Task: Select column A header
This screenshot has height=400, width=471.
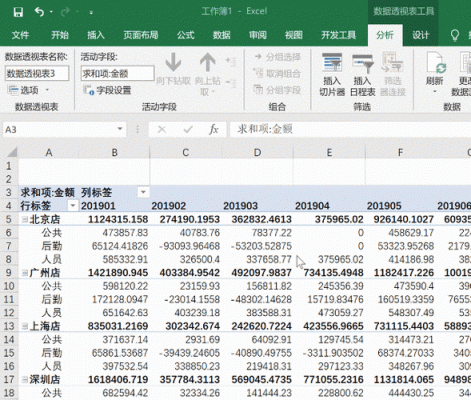Action: (49, 152)
